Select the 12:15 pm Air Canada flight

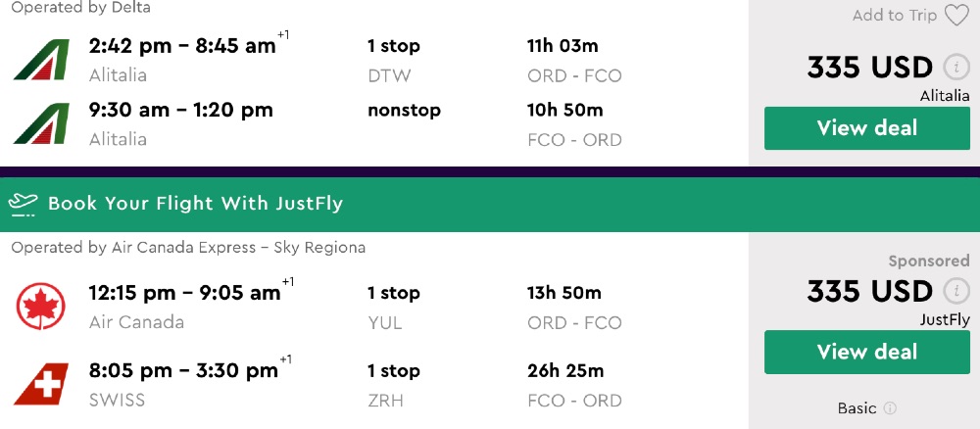tap(184, 293)
